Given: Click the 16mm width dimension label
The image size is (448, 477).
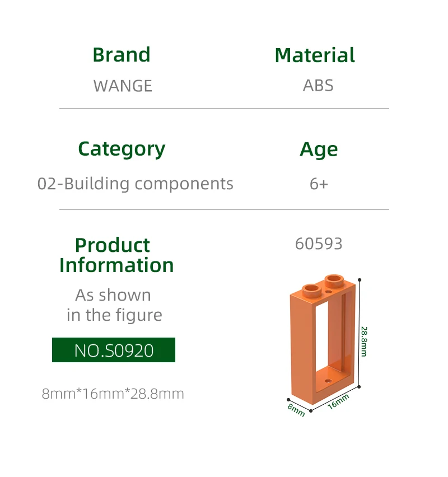Looking at the screenshot, I should point(338,401).
